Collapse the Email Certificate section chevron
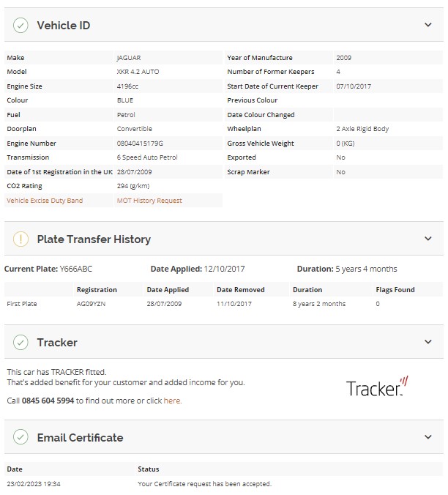448x495 pixels. pyautogui.click(x=428, y=437)
